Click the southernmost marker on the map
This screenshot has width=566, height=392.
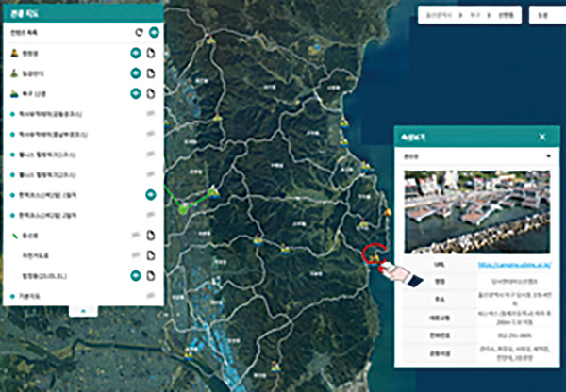[275, 367]
